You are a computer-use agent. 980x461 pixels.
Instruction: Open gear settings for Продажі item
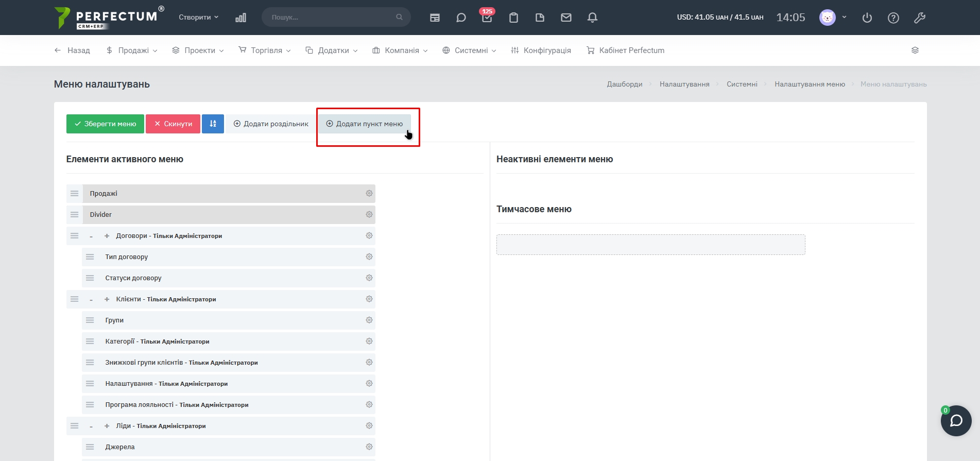click(x=369, y=193)
